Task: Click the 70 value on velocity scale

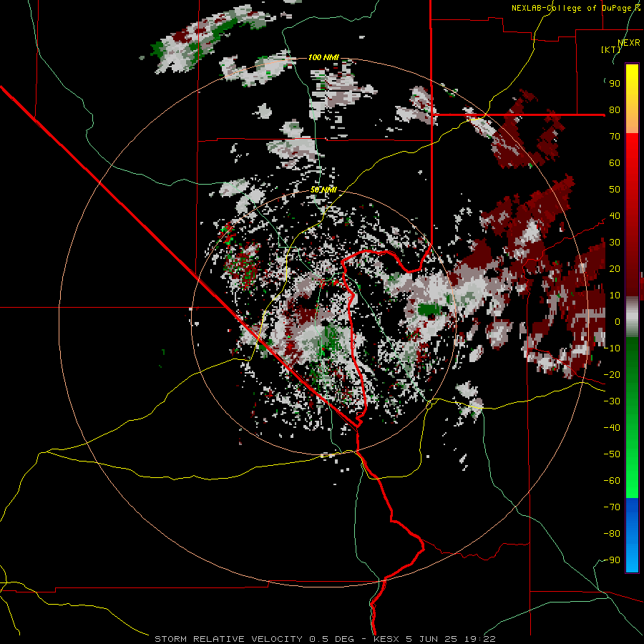Action: (x=615, y=137)
